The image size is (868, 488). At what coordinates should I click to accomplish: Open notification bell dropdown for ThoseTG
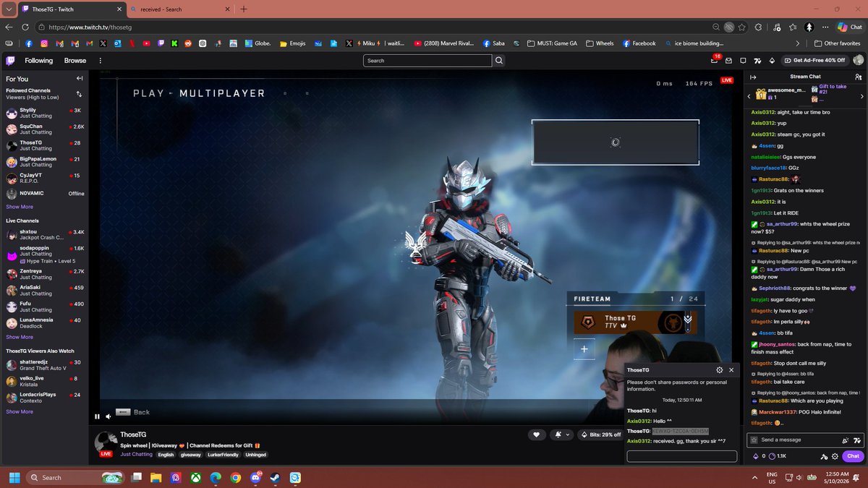point(561,435)
